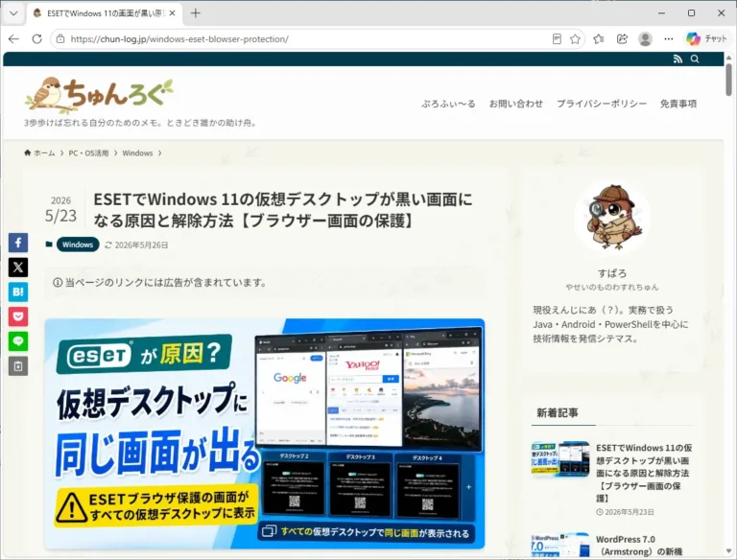Click the article title heading text

[283, 210]
